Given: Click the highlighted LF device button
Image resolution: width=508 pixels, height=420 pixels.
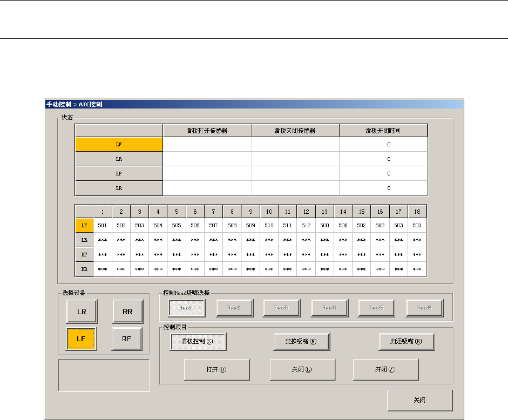Looking at the screenshot, I should (x=82, y=339).
